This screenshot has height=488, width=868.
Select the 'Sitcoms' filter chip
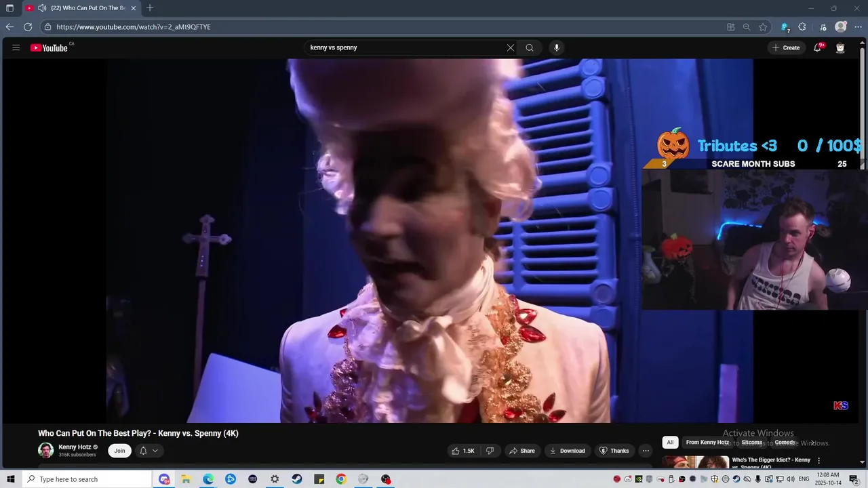click(x=751, y=443)
